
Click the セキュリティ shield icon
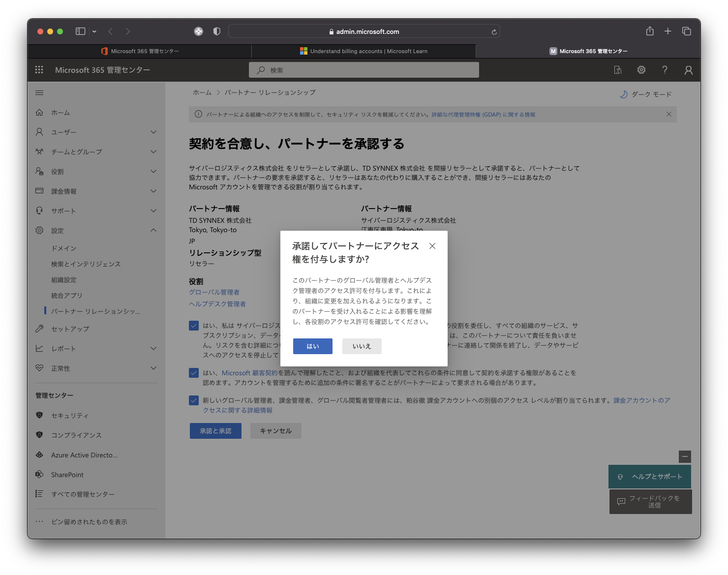pos(39,415)
